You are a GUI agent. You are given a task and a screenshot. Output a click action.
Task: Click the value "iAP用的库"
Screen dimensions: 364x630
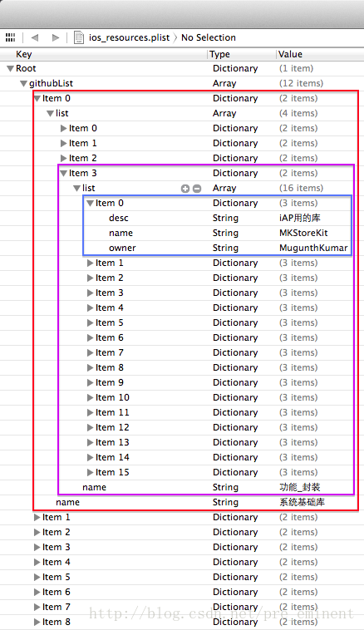click(300, 218)
